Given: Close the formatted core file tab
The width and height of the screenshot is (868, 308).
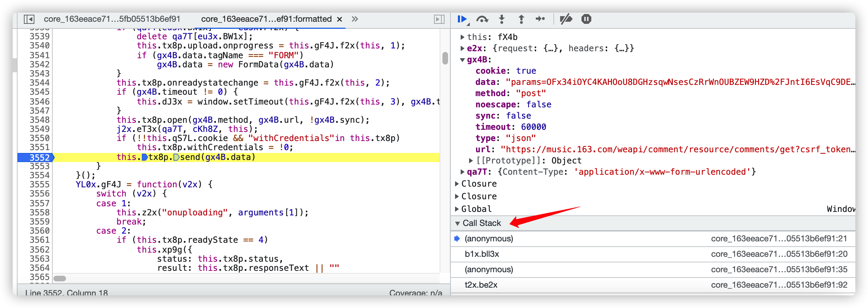Looking at the screenshot, I should pos(340,19).
